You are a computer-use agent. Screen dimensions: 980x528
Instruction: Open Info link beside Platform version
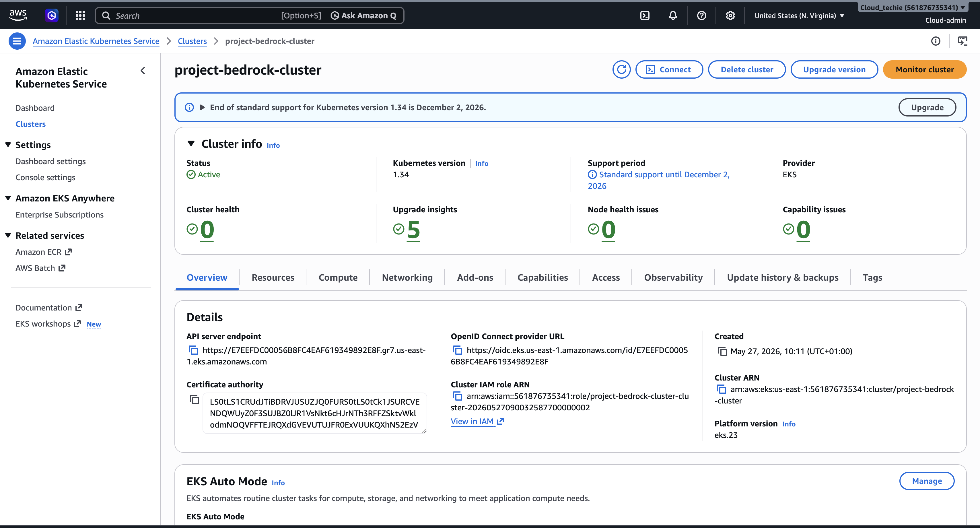[x=789, y=424]
